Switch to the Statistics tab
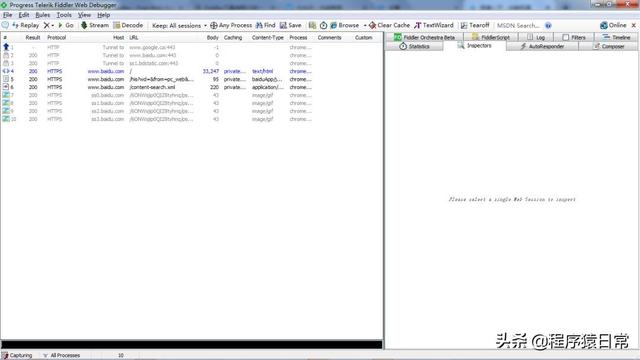The height and width of the screenshot is (360, 640). [414, 47]
